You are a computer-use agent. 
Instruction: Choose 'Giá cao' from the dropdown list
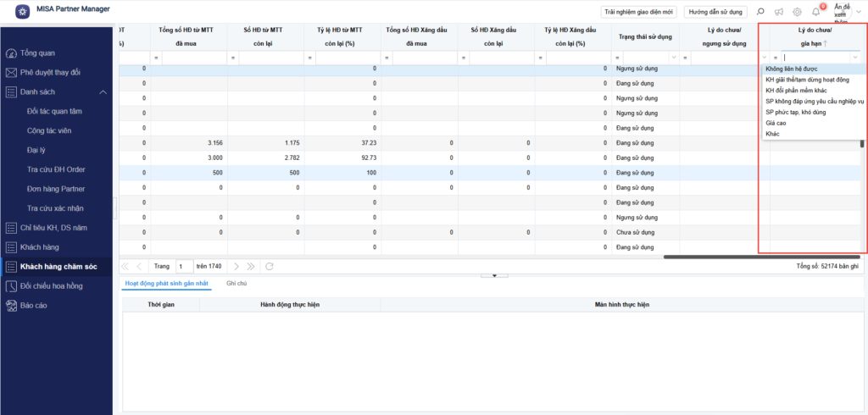pos(776,123)
